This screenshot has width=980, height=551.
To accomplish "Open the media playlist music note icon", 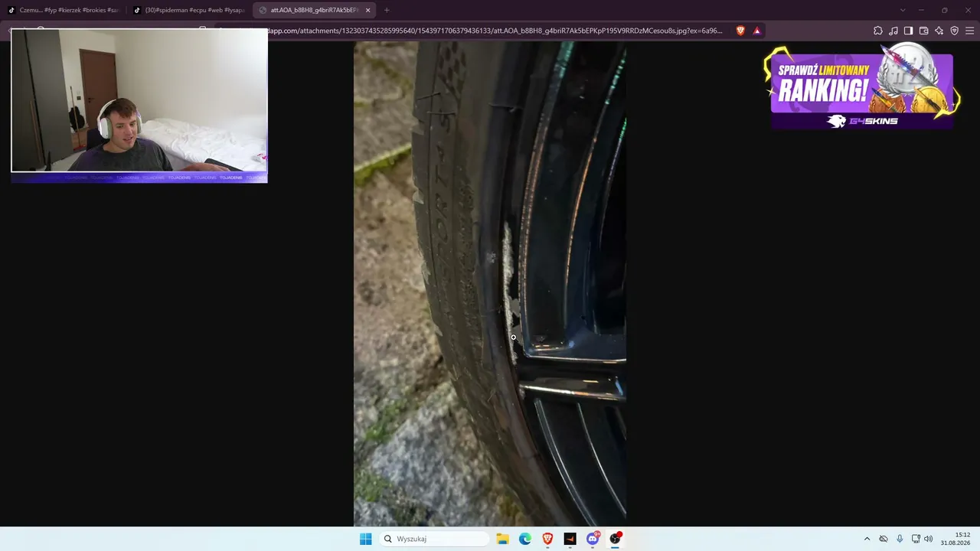I will 893,31.
